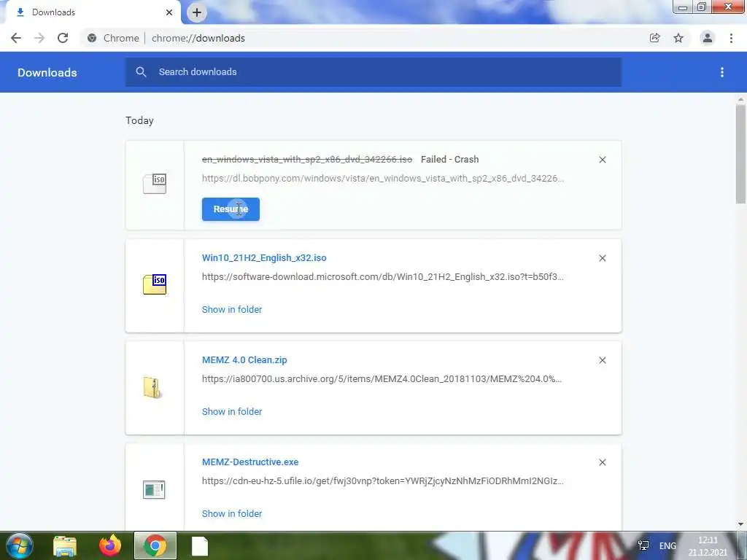747x560 pixels.
Task: Click the Chrome site info chip
Action: [x=115, y=38]
